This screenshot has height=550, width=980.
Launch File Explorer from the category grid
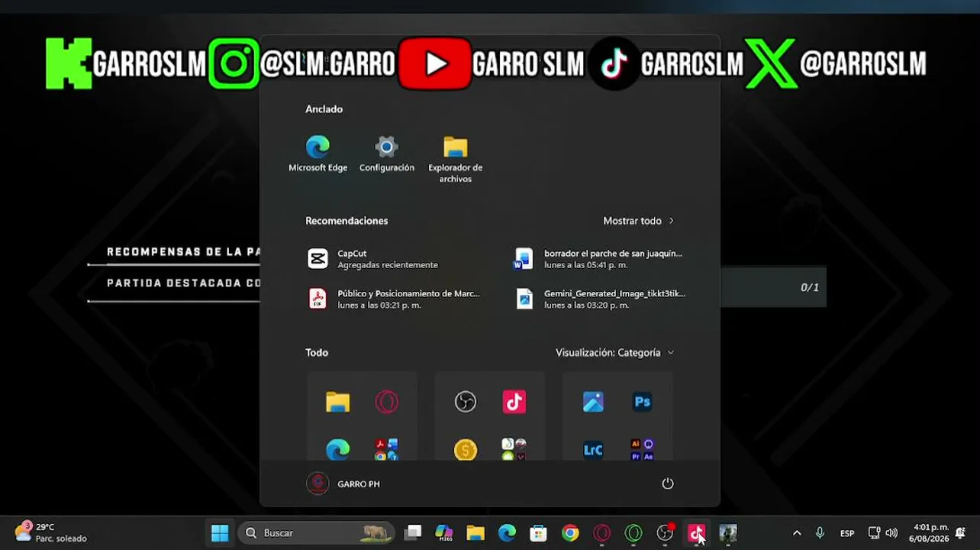point(337,402)
